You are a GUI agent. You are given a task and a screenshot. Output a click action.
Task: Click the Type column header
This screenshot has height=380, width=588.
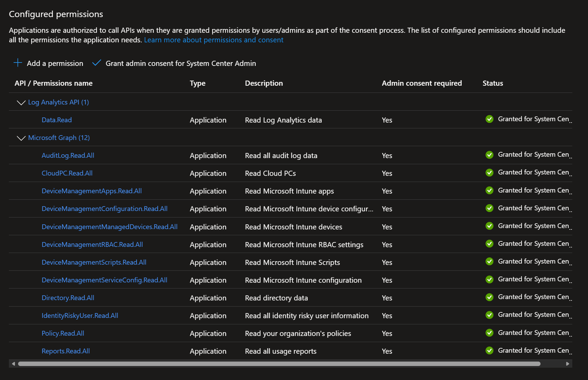pos(198,83)
